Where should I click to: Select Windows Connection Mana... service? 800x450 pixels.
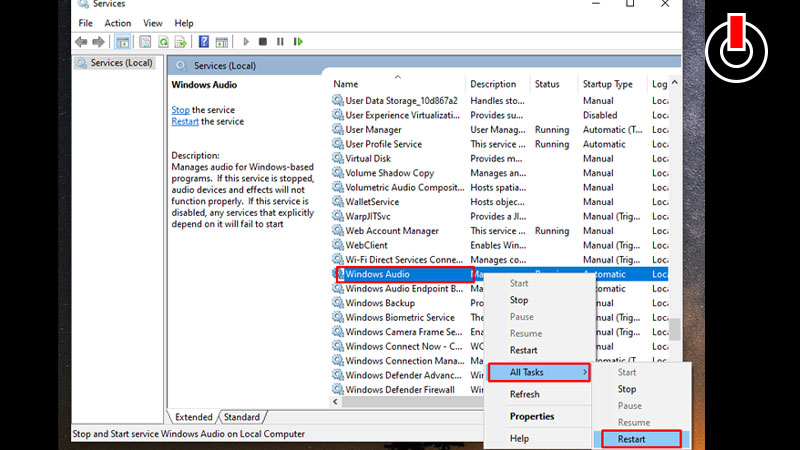point(405,361)
